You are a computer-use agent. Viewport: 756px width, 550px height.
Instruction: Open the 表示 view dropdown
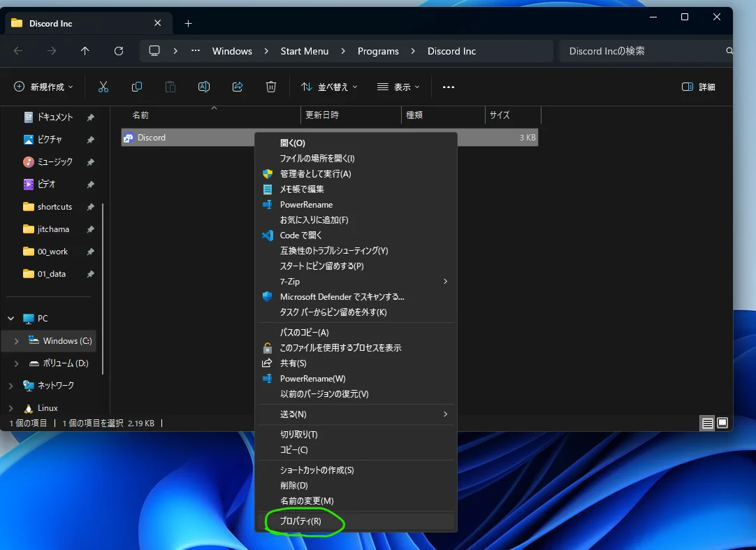[x=398, y=87]
